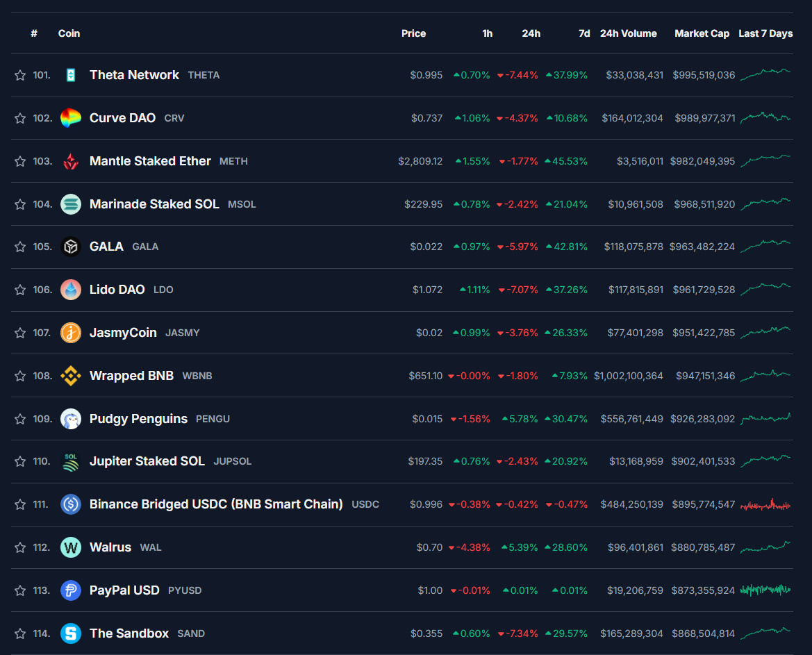Viewport: 812px width, 655px height.
Task: Open the Pudgy Penguins link
Action: (138, 418)
